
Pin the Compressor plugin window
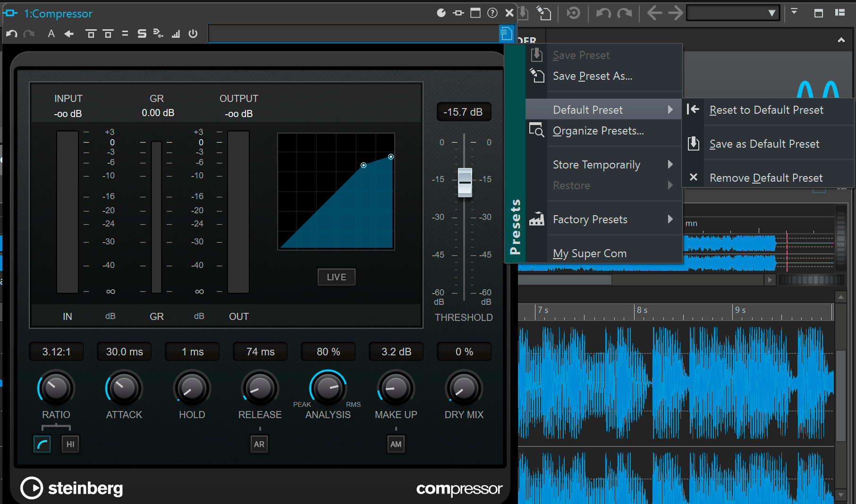click(x=458, y=13)
